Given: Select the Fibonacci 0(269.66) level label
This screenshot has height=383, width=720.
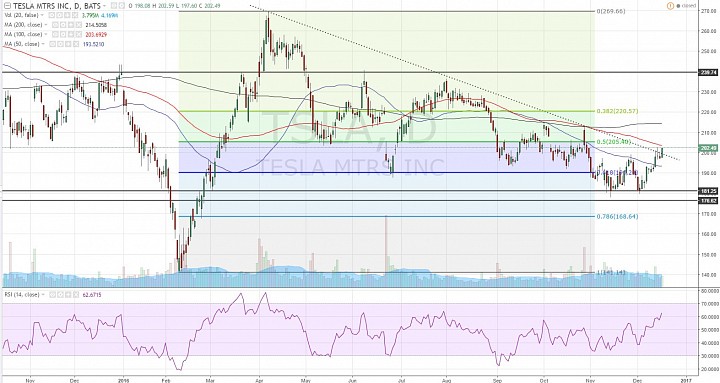Looking at the screenshot, I should 611,11.
